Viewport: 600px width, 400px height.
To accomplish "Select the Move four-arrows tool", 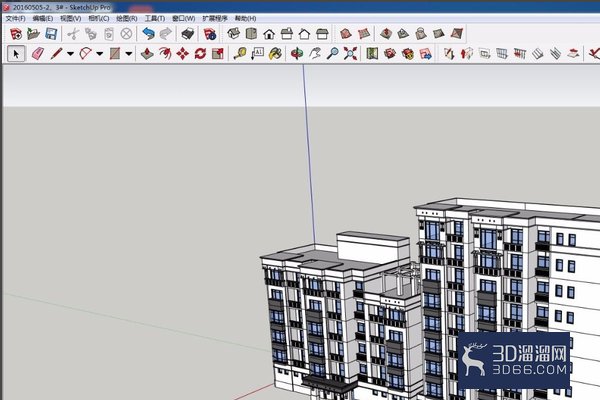I will [183, 54].
